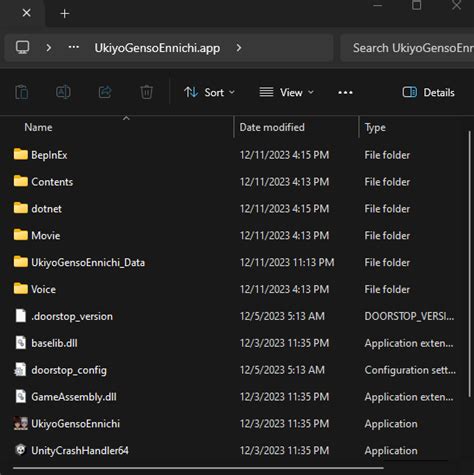Screen dimensions: 474x475
Task: Select the UnityCrashHandler64 application icon
Action: tap(21, 450)
